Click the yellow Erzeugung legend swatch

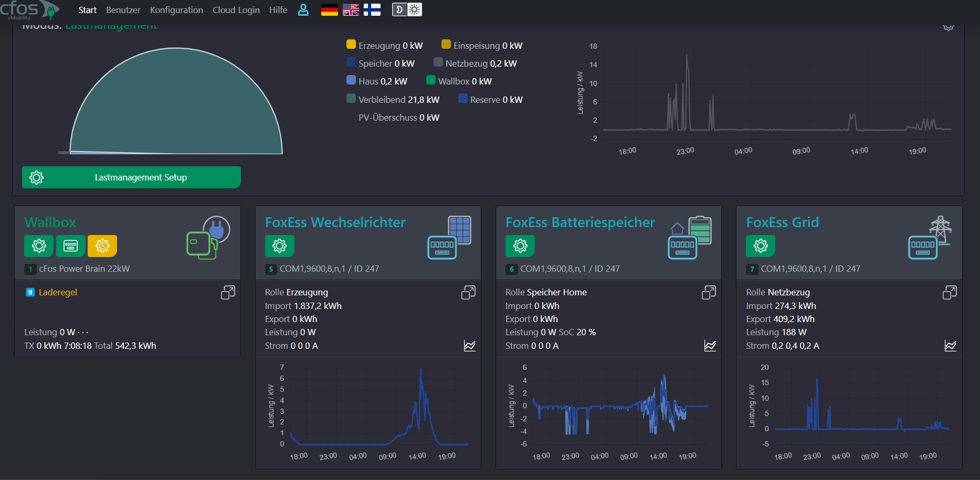(351, 45)
